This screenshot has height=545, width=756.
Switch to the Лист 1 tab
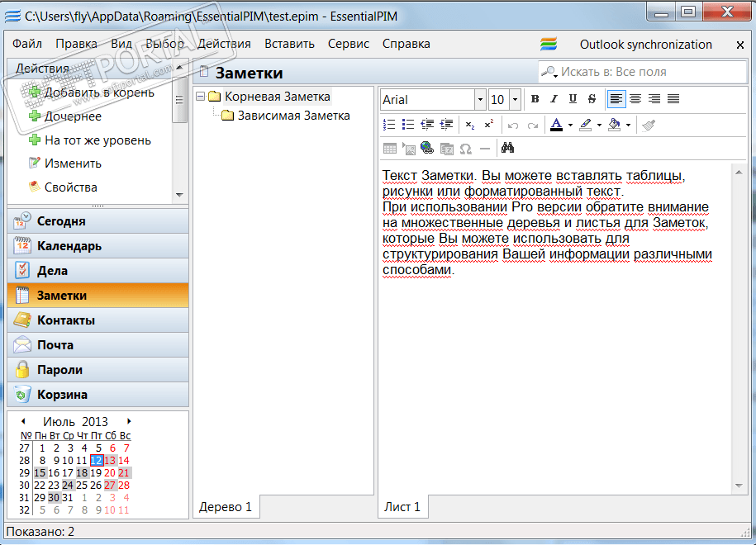pos(402,507)
